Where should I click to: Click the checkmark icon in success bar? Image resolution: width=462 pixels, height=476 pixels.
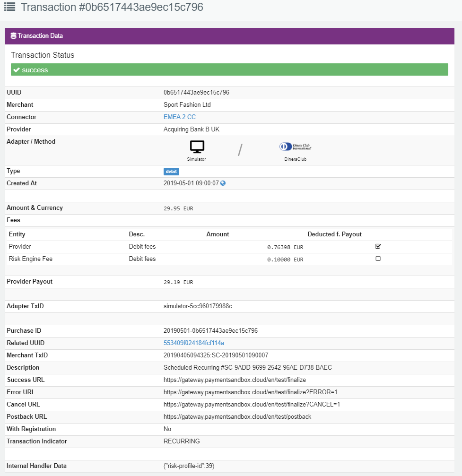[x=17, y=70]
